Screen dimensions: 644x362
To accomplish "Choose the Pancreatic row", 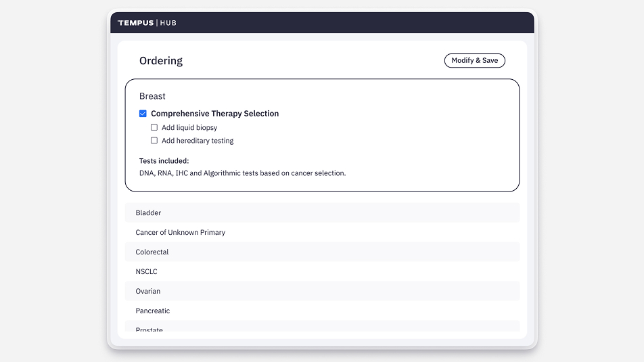I will [x=322, y=311].
